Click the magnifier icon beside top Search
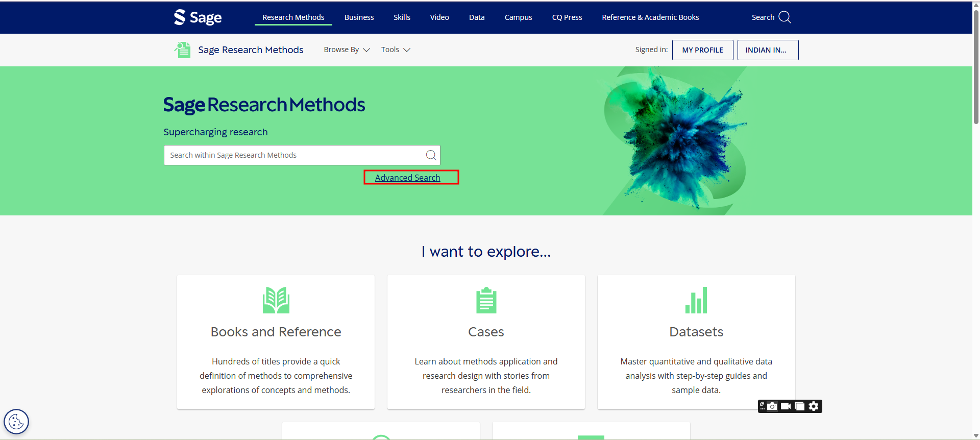980x440 pixels. click(785, 17)
